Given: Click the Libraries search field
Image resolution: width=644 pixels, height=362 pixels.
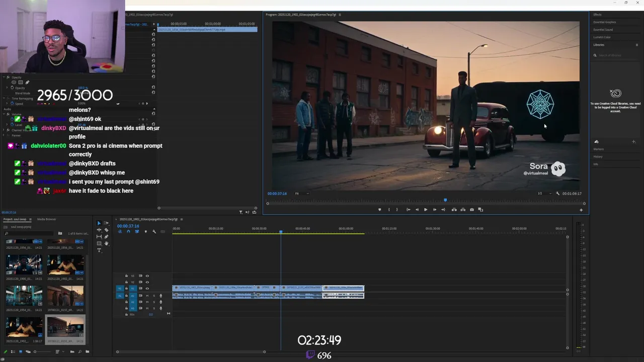Looking at the screenshot, I should click(616, 55).
